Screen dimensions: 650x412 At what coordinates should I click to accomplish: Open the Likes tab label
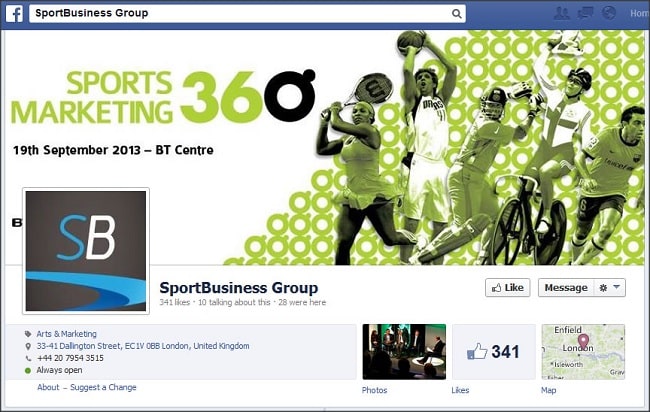(460, 390)
